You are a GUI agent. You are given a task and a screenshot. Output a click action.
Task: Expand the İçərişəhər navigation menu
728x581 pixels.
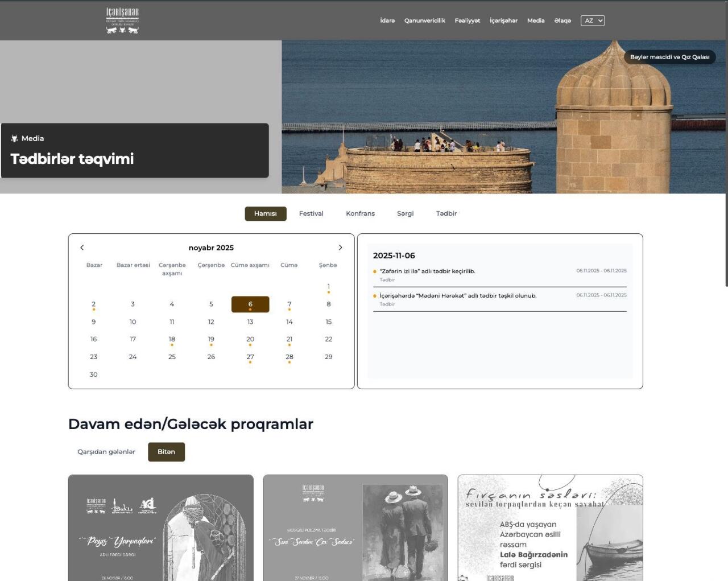coord(503,20)
